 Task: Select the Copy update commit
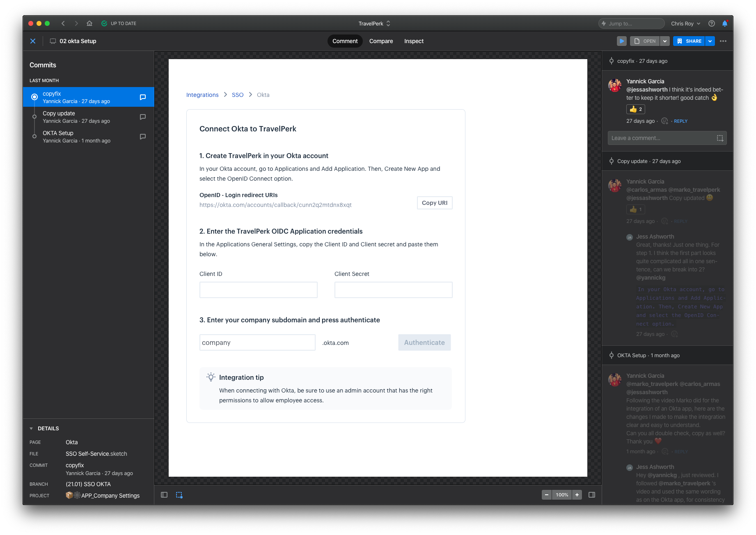point(89,117)
